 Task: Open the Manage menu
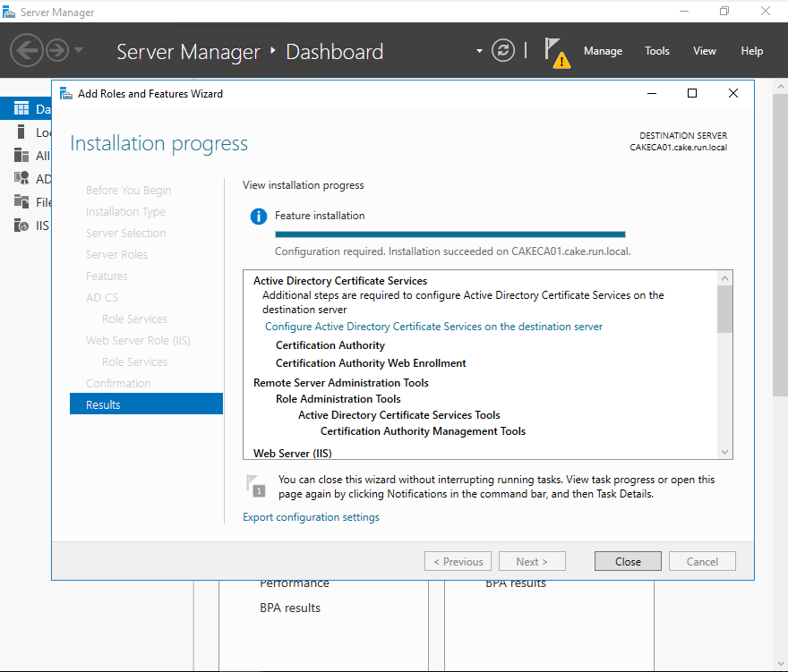(603, 51)
